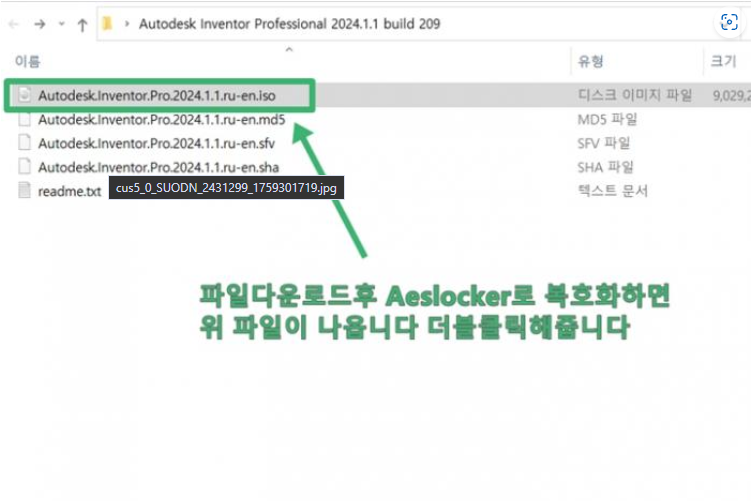Go up one folder with Up arrow
The height and width of the screenshot is (501, 754).
click(x=82, y=23)
